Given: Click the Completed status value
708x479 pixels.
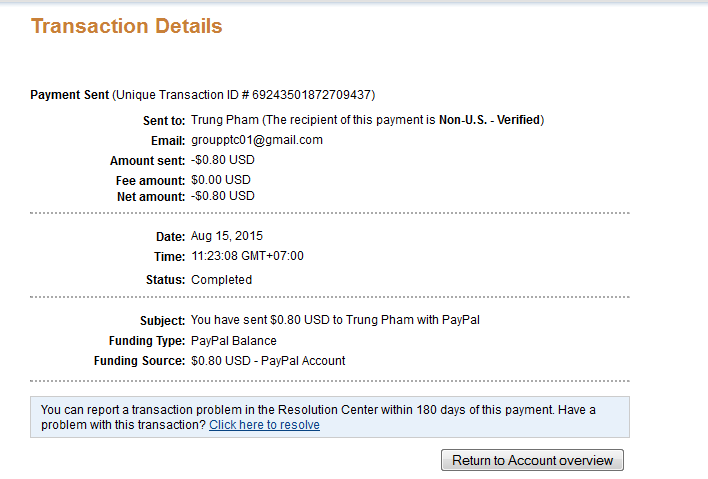Looking at the screenshot, I should 221,280.
